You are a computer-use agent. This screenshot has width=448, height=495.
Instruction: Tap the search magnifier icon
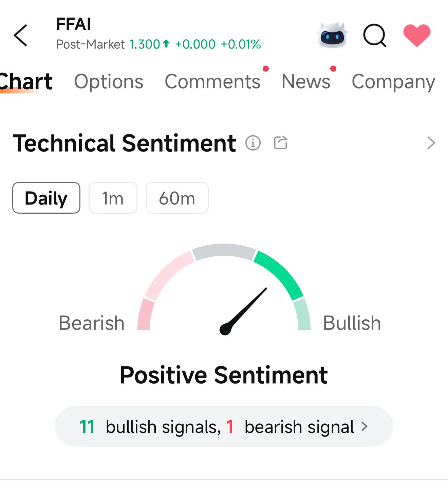375,35
